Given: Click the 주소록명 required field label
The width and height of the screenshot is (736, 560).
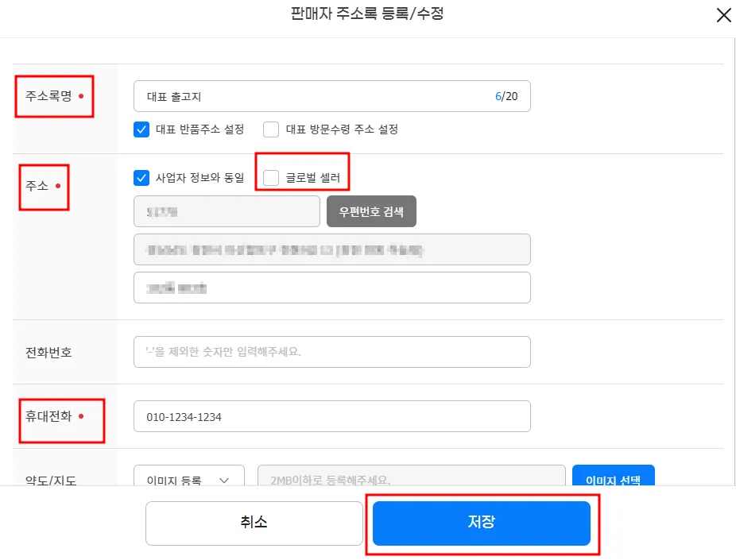Looking at the screenshot, I should (x=49, y=96).
